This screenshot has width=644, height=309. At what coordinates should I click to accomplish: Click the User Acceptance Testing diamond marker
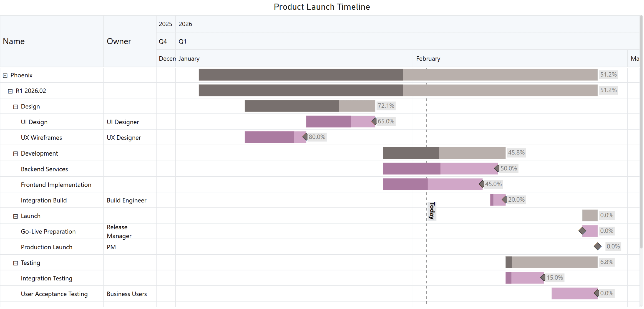coord(596,293)
